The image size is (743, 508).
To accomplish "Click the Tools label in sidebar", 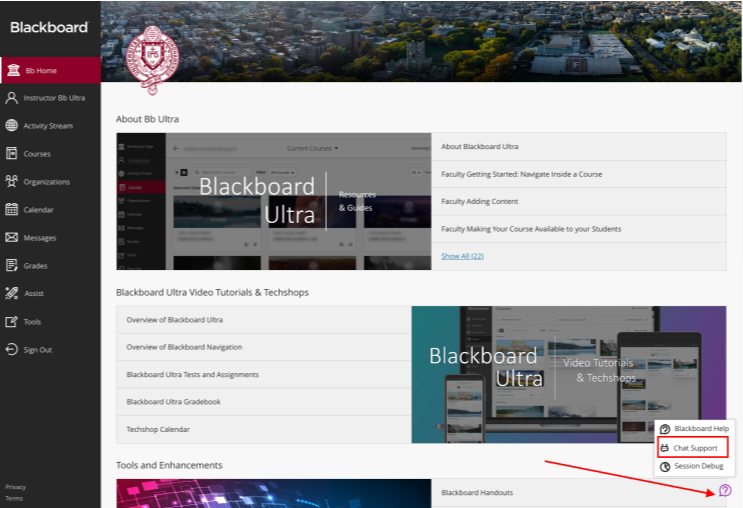I will click(x=32, y=322).
